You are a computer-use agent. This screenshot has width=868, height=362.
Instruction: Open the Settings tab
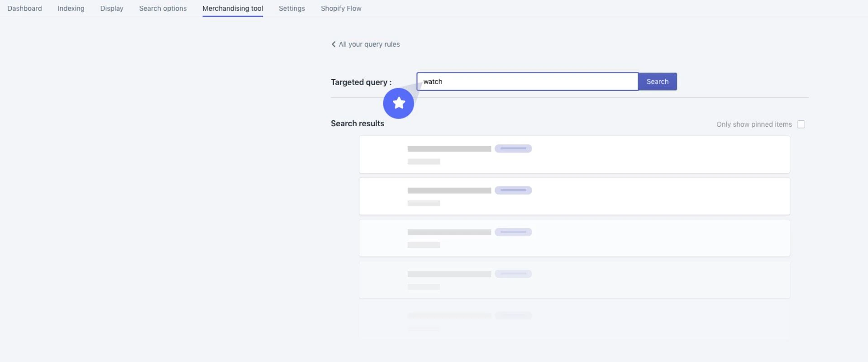[x=291, y=8]
